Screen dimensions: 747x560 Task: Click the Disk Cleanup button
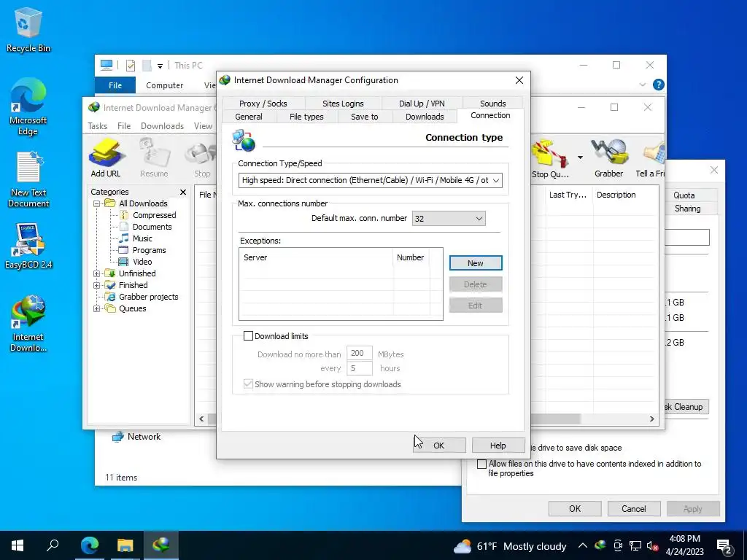686,407
